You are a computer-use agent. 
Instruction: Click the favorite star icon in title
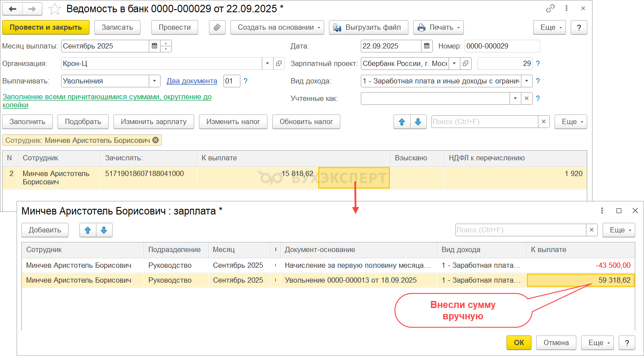pos(55,9)
